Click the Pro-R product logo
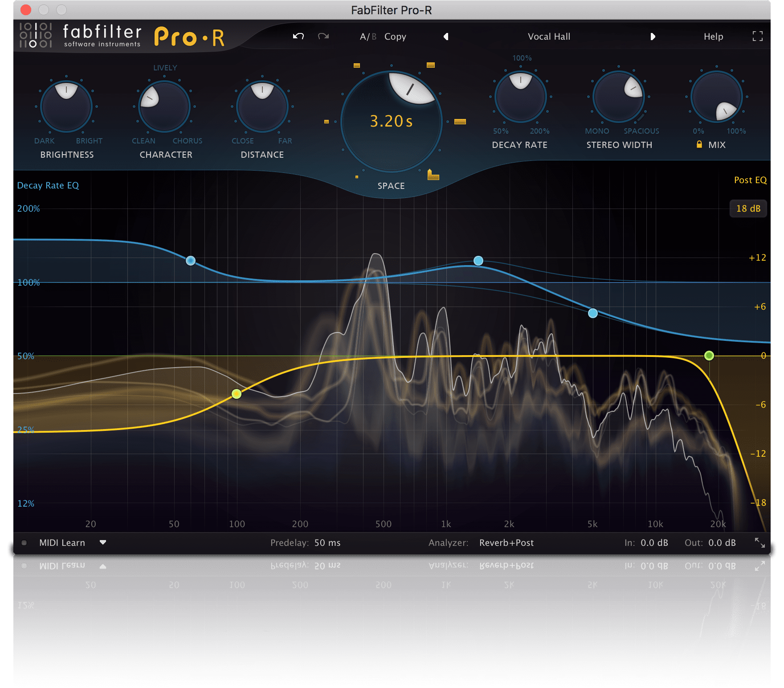 tap(189, 37)
